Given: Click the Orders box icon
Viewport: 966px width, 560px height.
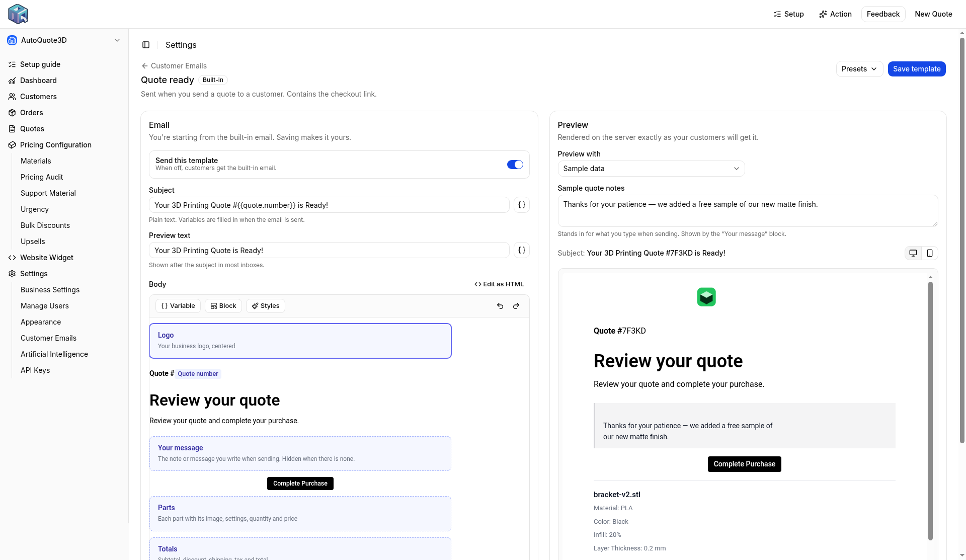Looking at the screenshot, I should pyautogui.click(x=12, y=113).
